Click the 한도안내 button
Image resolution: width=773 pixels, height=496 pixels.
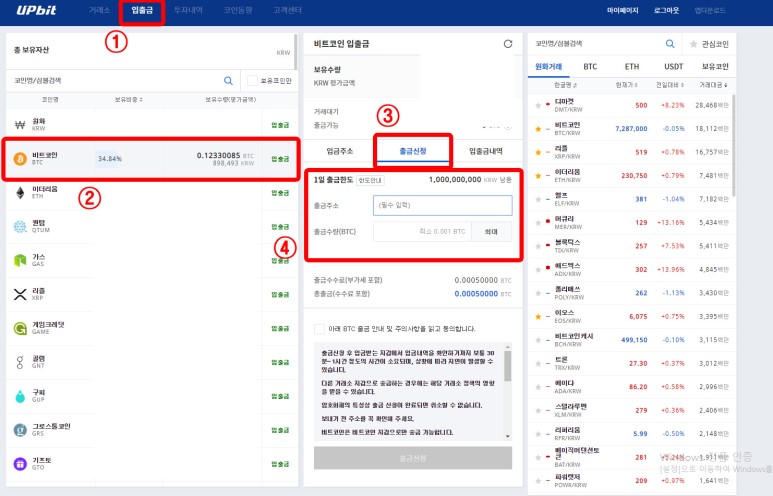[370, 180]
